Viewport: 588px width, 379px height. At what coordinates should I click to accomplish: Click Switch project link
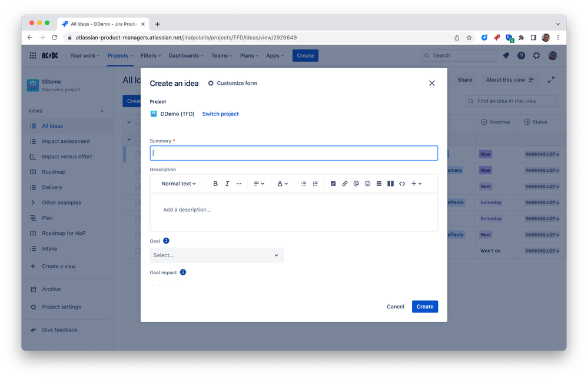click(x=221, y=114)
